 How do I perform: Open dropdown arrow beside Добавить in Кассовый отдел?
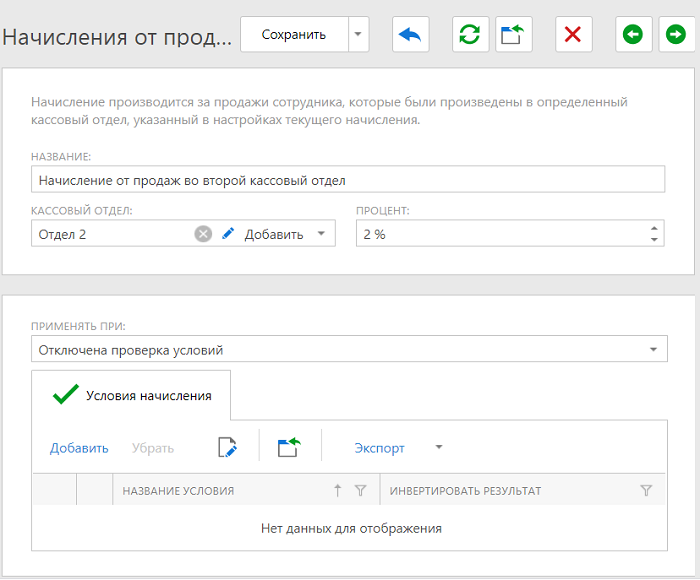pos(321,234)
